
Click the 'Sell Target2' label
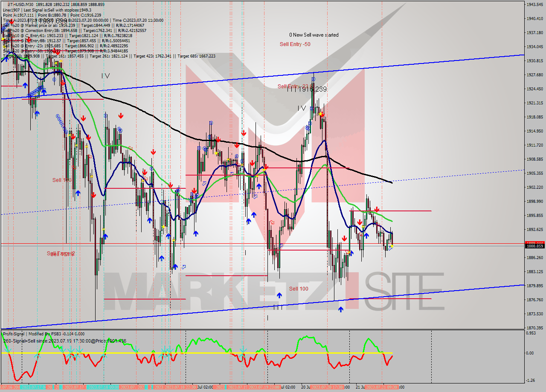[61, 254]
